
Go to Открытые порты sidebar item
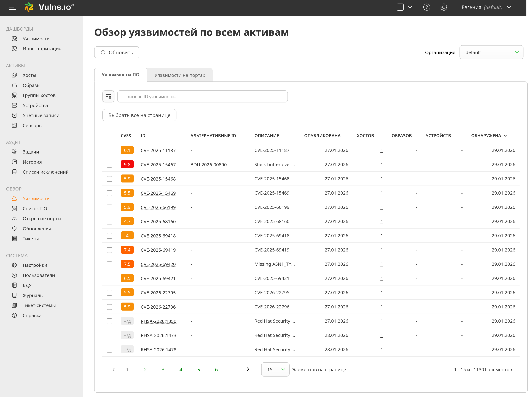pyautogui.click(x=42, y=218)
